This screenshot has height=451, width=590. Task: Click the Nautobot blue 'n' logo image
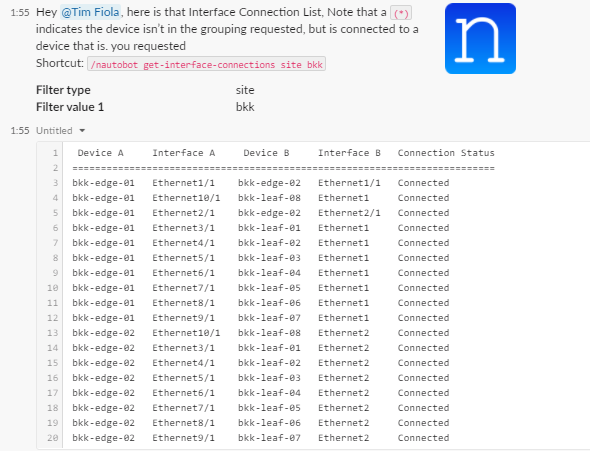pyautogui.click(x=480, y=39)
